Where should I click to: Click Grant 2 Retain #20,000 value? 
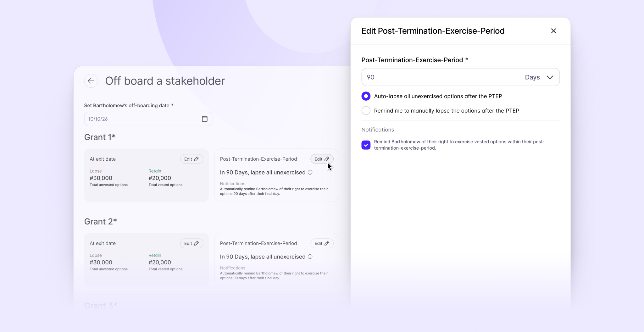click(160, 262)
